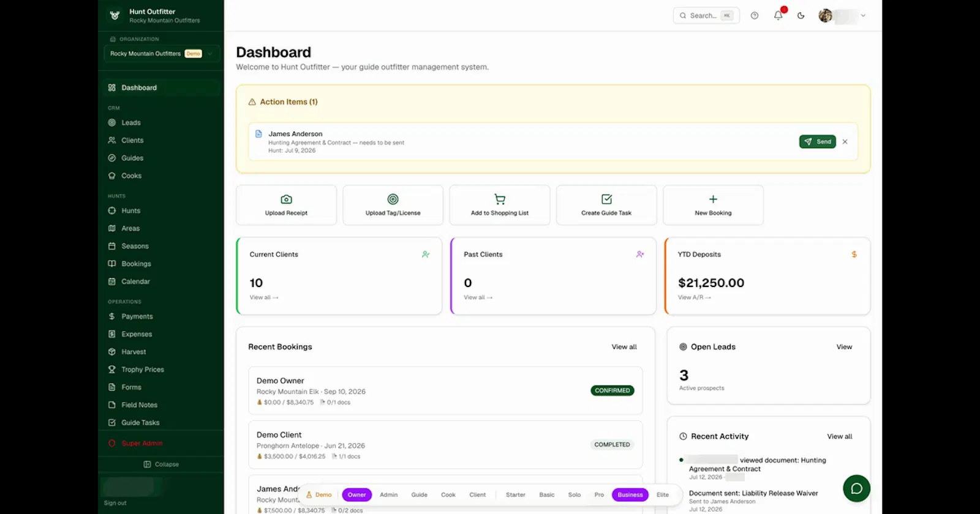Click the Guide Tasks checkbox icon
The image size is (980, 514).
(112, 423)
